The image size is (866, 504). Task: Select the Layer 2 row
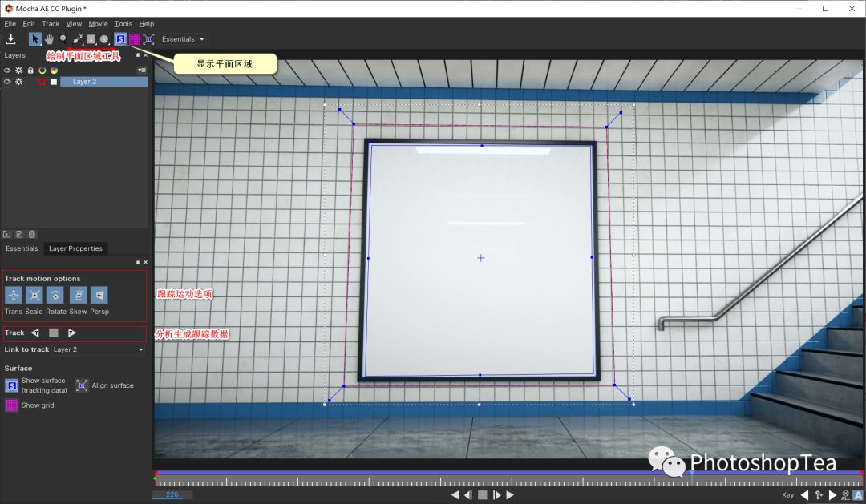103,82
